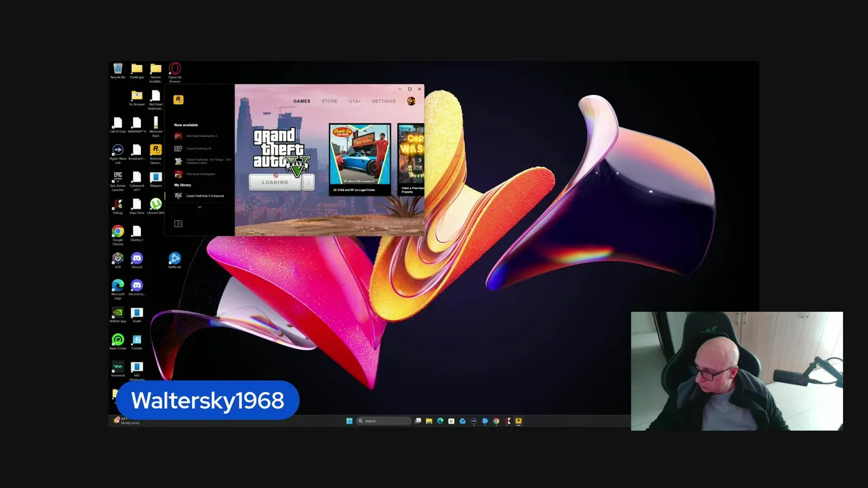The height and width of the screenshot is (488, 868).
Task: Open Microsoft Edge desktop shortcut
Action: 118,289
